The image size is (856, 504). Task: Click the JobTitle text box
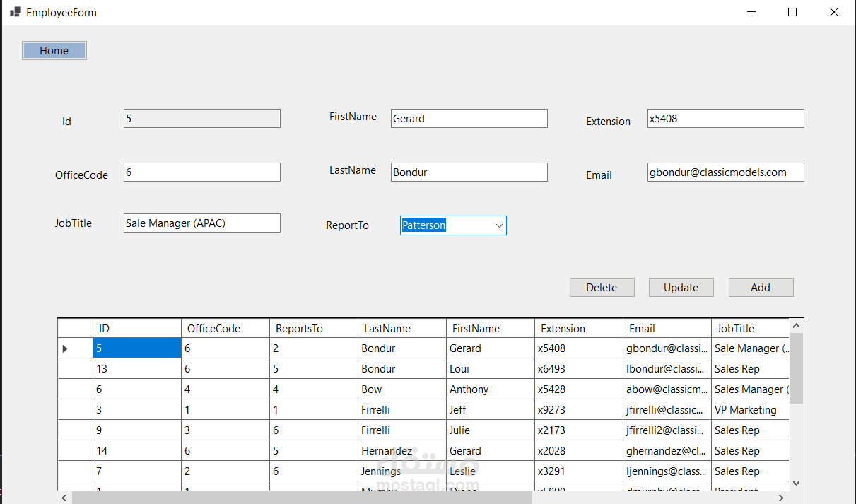[x=201, y=223]
